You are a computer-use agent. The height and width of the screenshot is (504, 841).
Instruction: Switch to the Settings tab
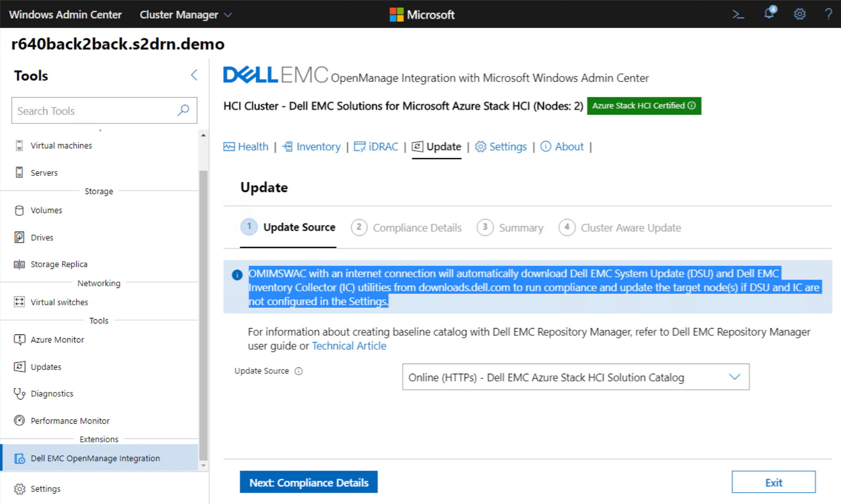point(501,147)
